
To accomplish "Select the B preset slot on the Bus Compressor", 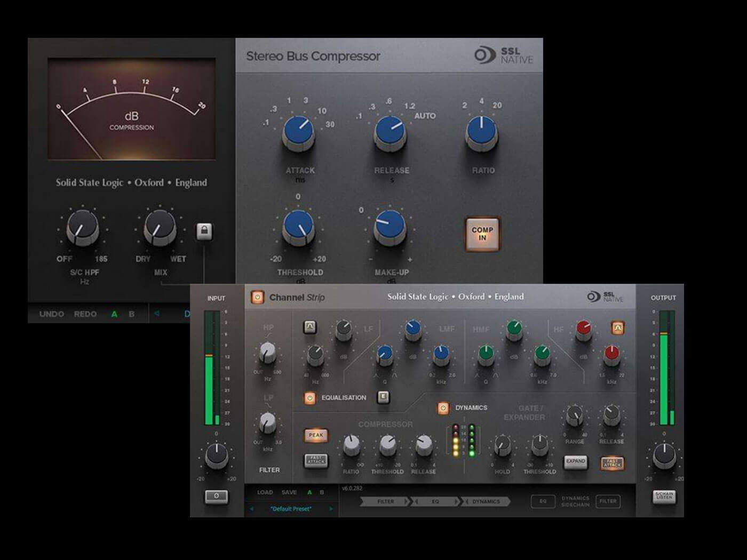I will click(131, 314).
